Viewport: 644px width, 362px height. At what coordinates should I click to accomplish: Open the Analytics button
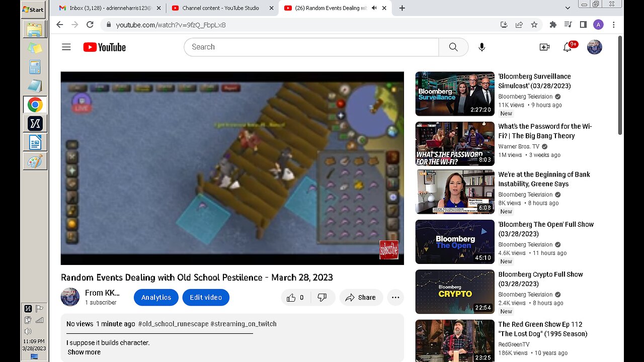point(156,298)
